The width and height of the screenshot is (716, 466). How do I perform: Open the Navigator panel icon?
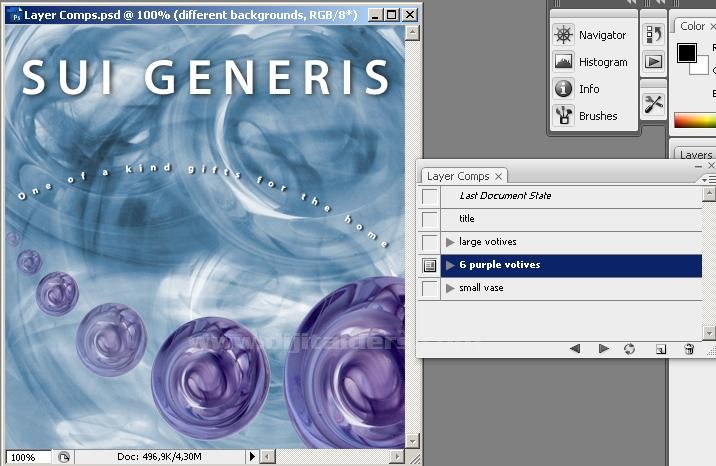(563, 35)
